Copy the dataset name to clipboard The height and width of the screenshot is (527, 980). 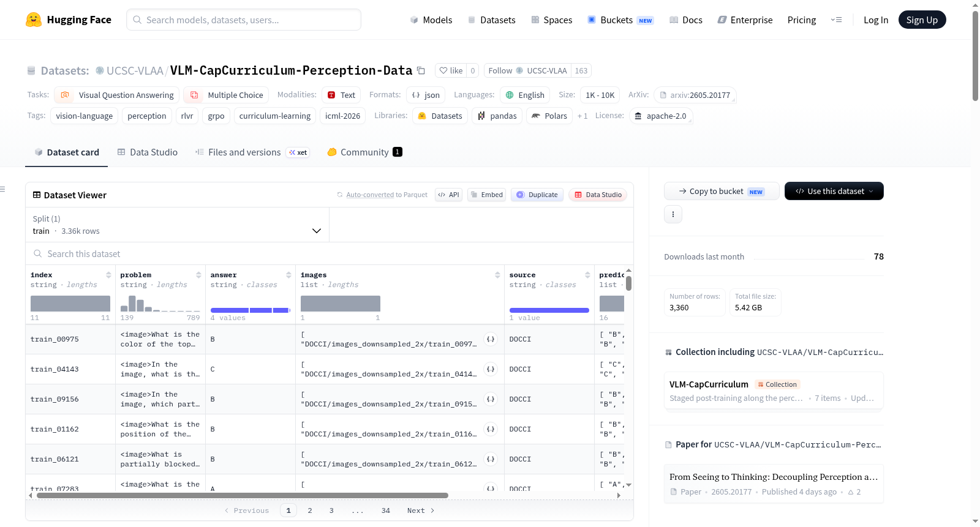pos(421,70)
